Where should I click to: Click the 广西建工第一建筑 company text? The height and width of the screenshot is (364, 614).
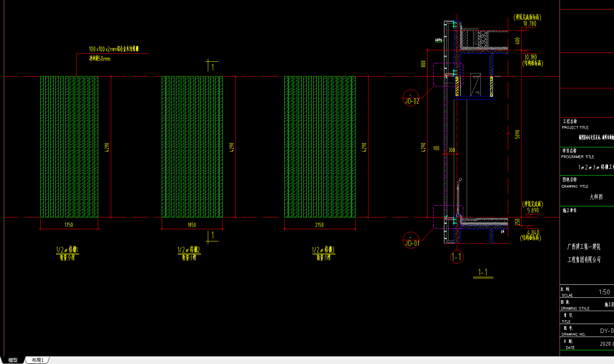[584, 247]
